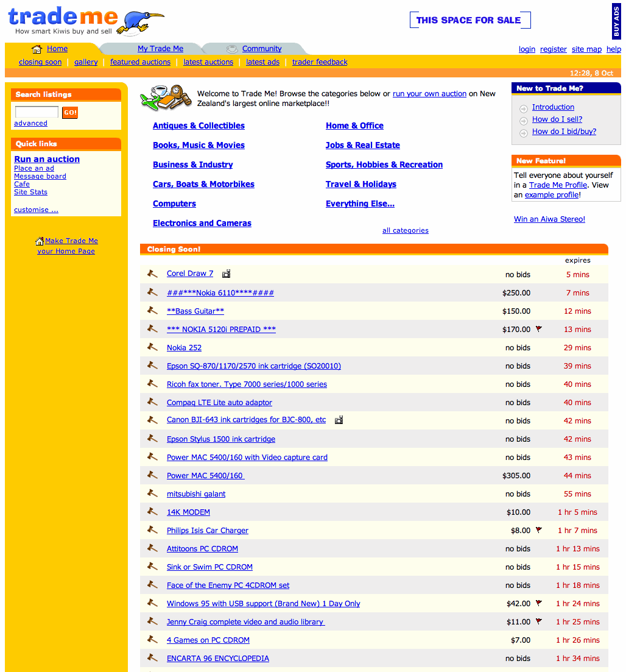626x672 pixels.
Task: Click gavel icon beside Epson Stylus 1500 cartridge
Action: [x=152, y=438]
